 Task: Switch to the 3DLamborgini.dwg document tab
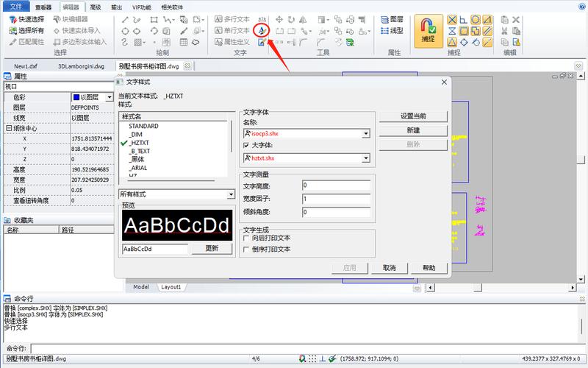[81, 66]
